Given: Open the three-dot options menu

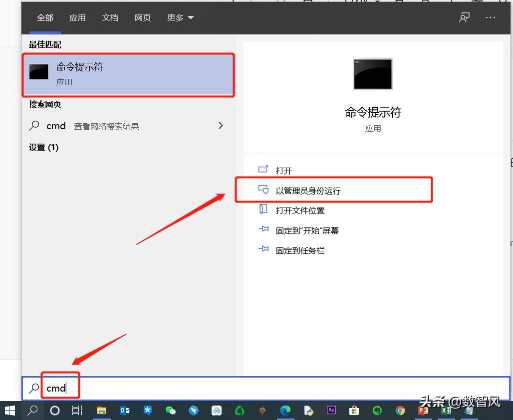Looking at the screenshot, I should tap(491, 18).
